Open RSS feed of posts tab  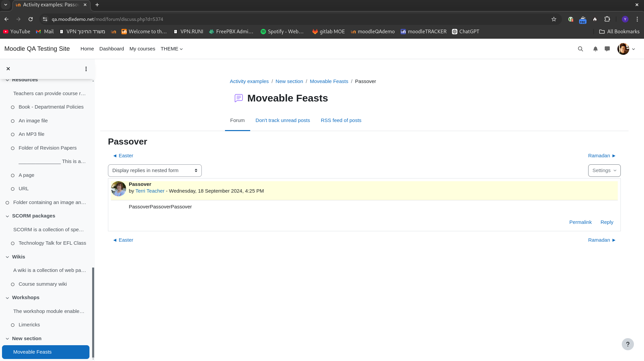[341, 120]
